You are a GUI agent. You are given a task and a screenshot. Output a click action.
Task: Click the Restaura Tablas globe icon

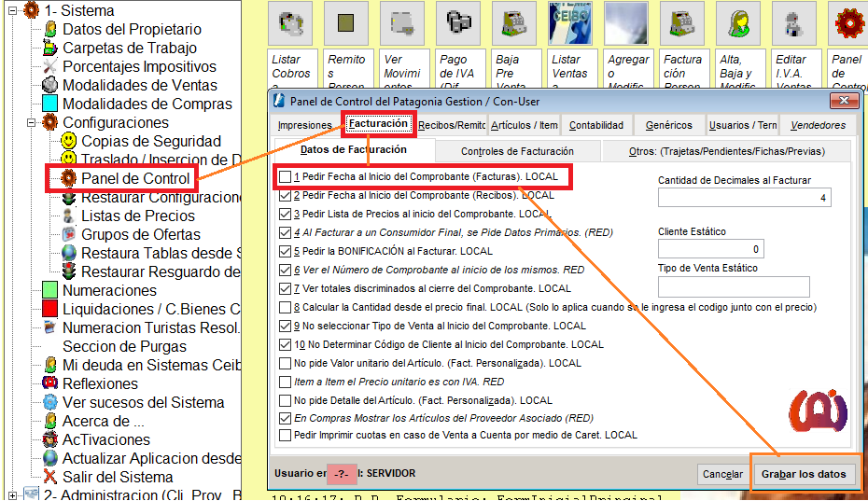click(x=69, y=253)
